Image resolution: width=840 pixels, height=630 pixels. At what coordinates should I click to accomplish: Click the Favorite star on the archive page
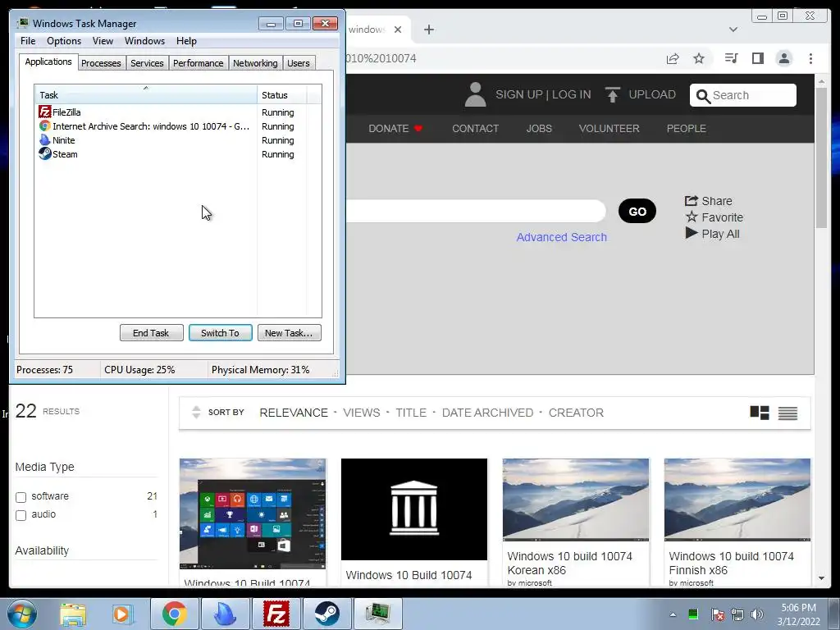click(x=692, y=217)
